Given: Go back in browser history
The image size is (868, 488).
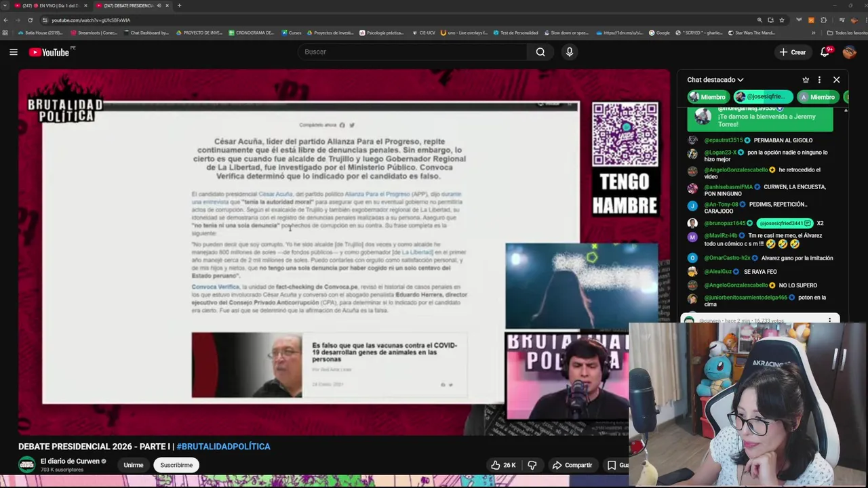Looking at the screenshot, I should coord(6,20).
